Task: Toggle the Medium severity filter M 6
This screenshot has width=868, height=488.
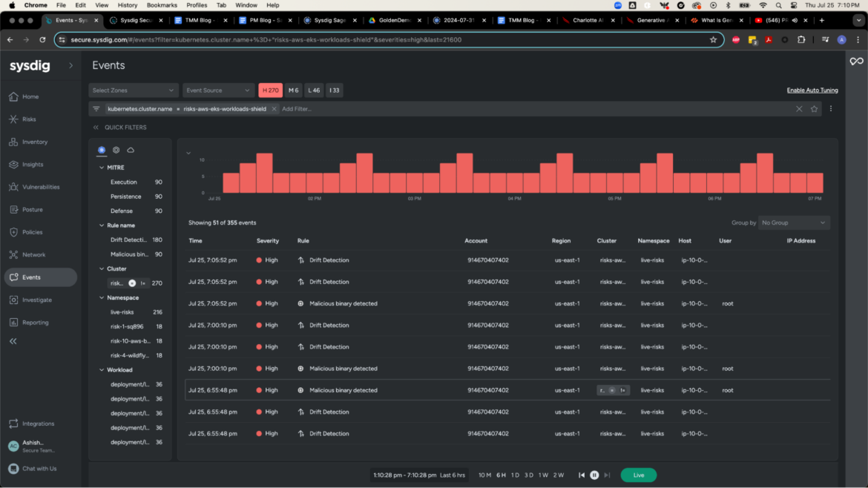Action: click(x=294, y=90)
